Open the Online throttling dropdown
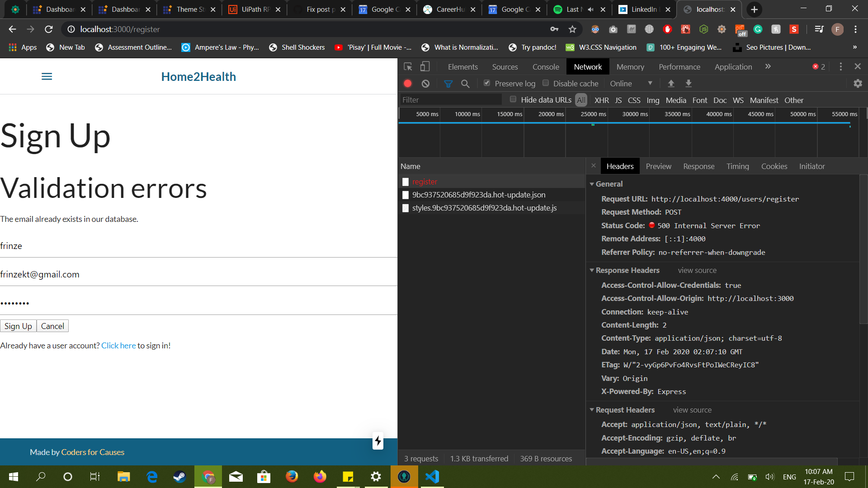Screen dimensions: 868x488 point(632,83)
